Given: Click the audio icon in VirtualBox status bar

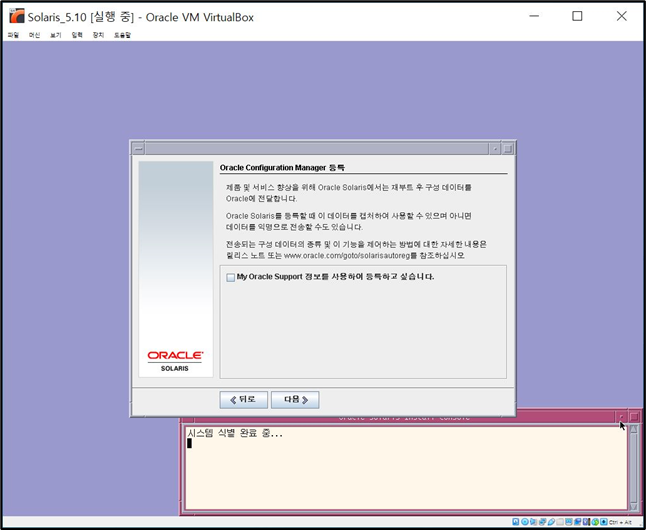Looking at the screenshot, I should [x=533, y=522].
